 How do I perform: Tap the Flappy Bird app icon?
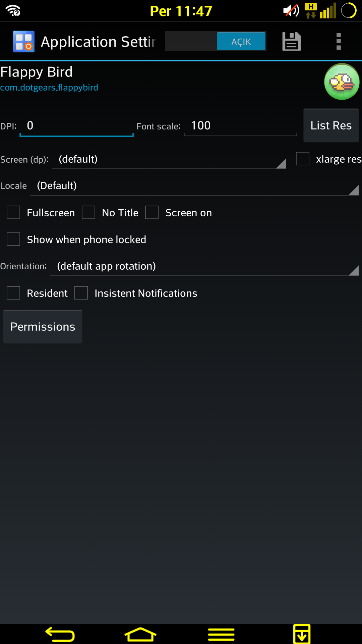tap(342, 82)
